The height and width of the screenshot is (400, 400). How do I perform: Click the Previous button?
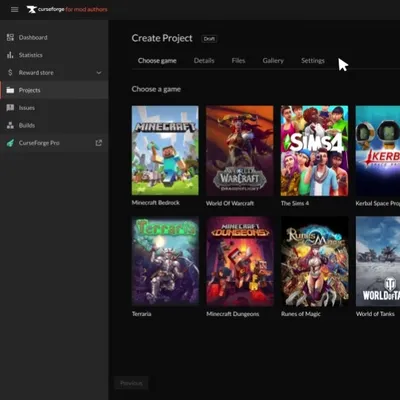(x=131, y=383)
